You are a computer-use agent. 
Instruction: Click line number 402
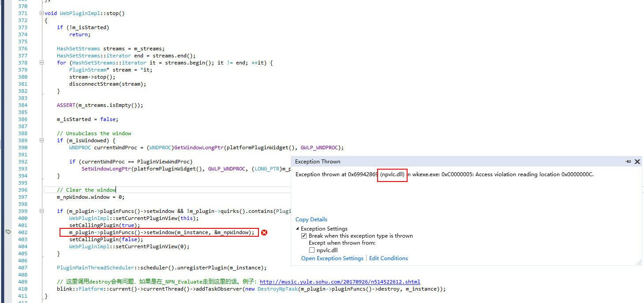point(22,232)
